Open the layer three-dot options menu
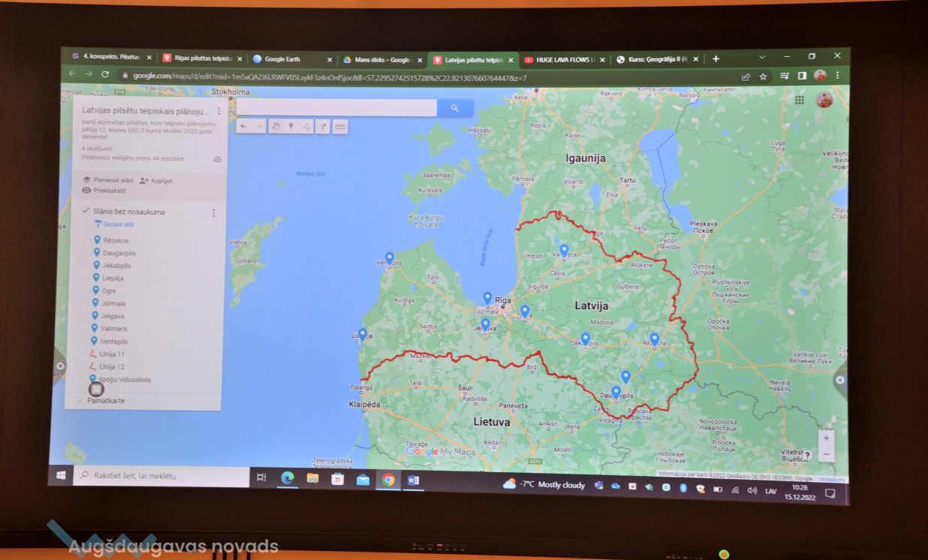 pos(213,213)
